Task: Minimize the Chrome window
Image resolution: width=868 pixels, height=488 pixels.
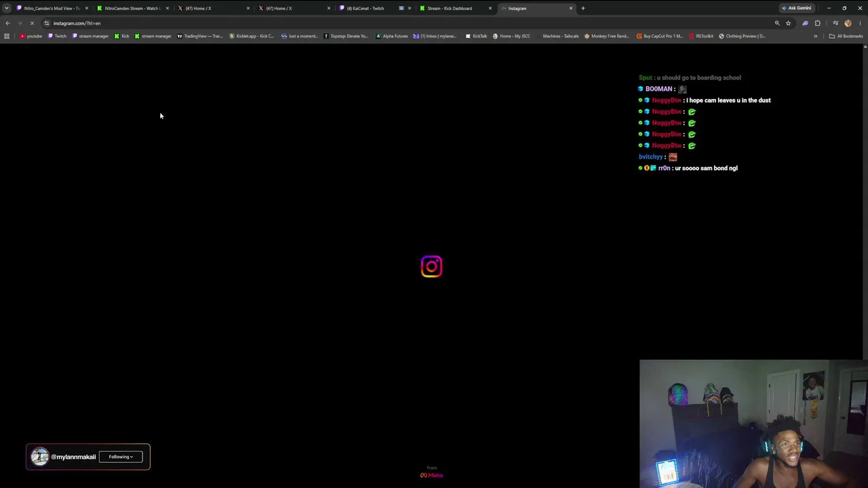Action: [x=829, y=8]
